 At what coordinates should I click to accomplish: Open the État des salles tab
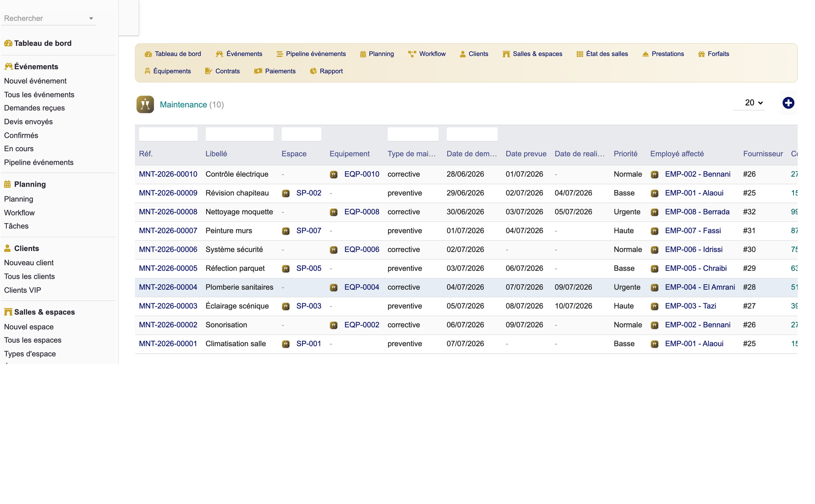(x=602, y=54)
